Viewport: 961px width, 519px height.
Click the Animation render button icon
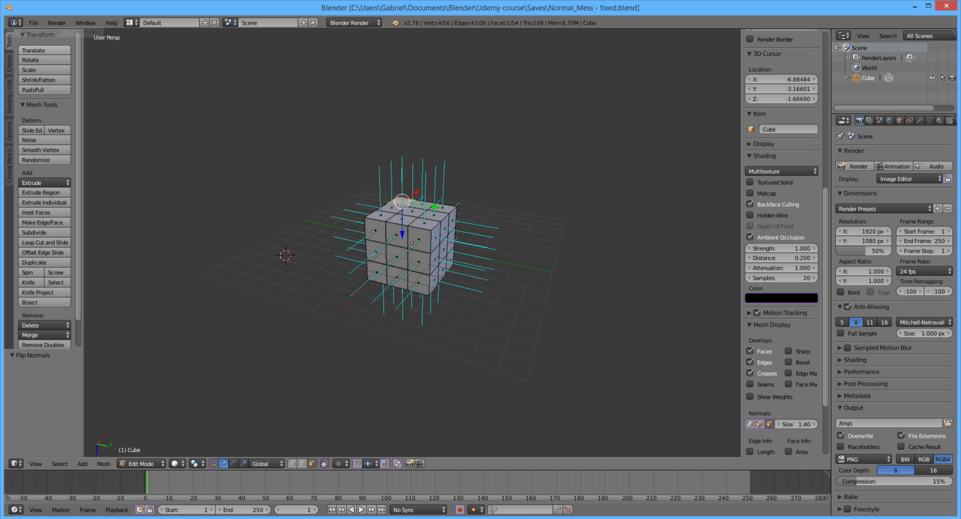coord(880,166)
